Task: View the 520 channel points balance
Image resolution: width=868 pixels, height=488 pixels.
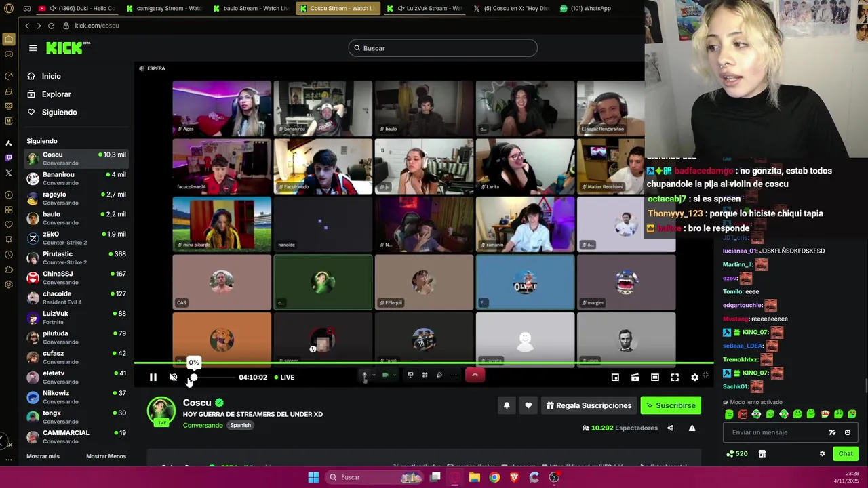Action: point(737,453)
